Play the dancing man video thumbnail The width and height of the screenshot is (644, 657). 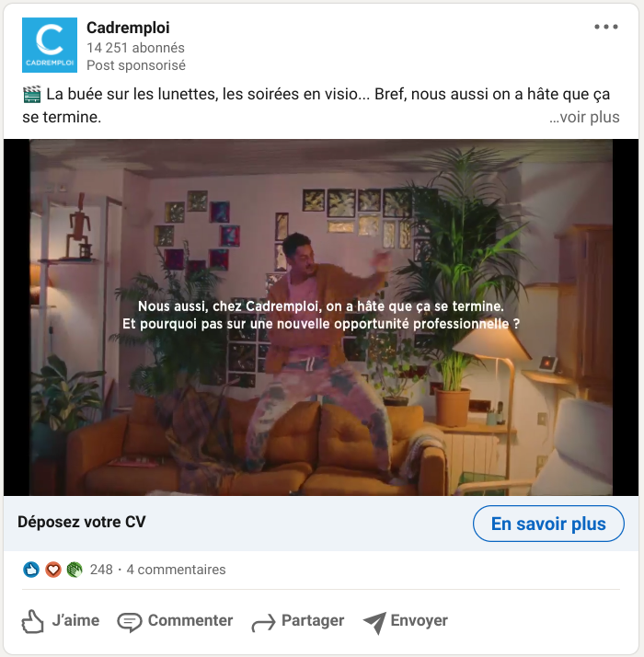[x=321, y=317]
